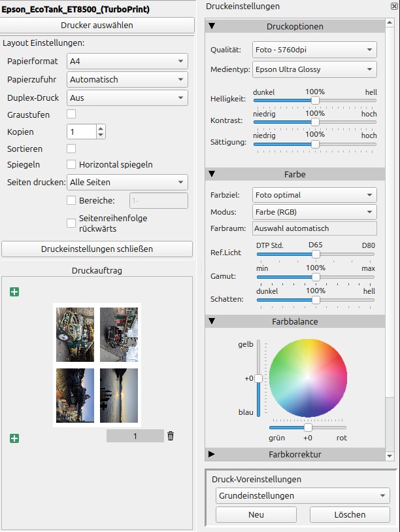
Task: Select the blue sky town photo thumbnail
Action: tap(75, 395)
